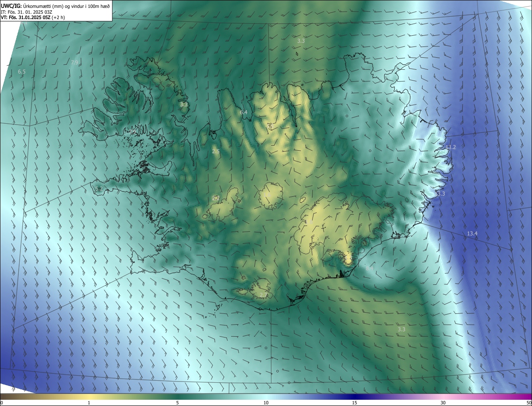Click the 30 tick on the color scale
The height and width of the screenshot is (406, 532).
pos(443,403)
